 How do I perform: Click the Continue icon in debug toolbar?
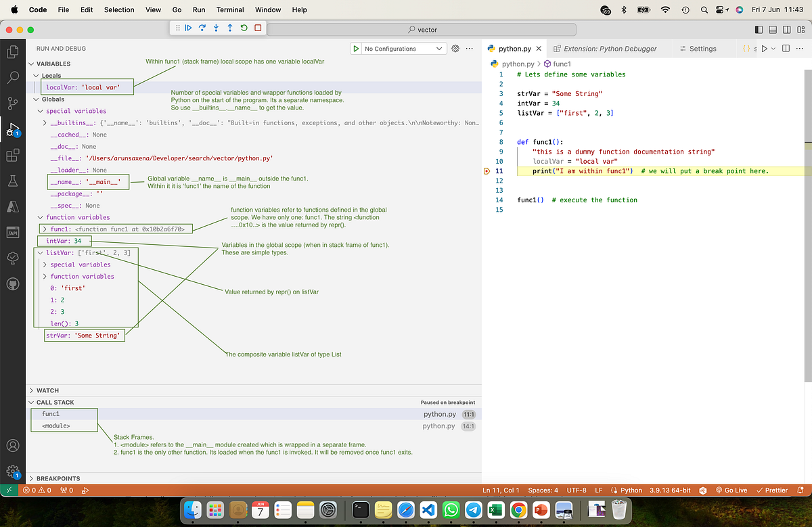pyautogui.click(x=188, y=28)
